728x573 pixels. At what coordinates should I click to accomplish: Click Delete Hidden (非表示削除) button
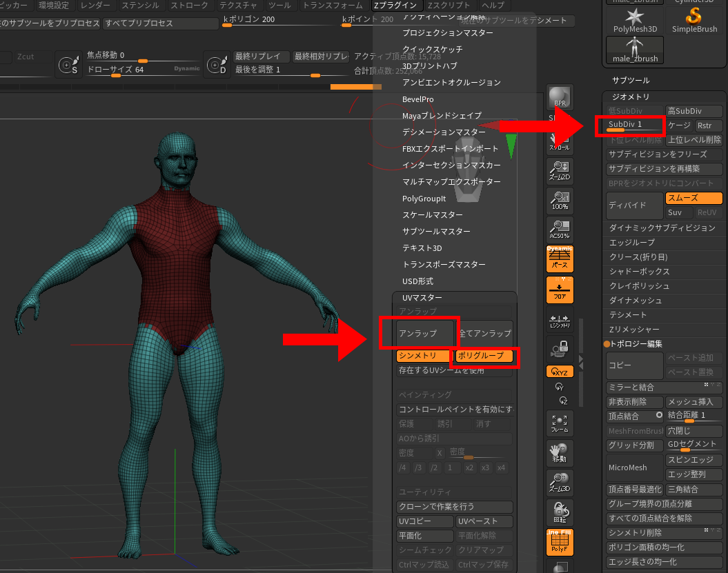pos(635,401)
